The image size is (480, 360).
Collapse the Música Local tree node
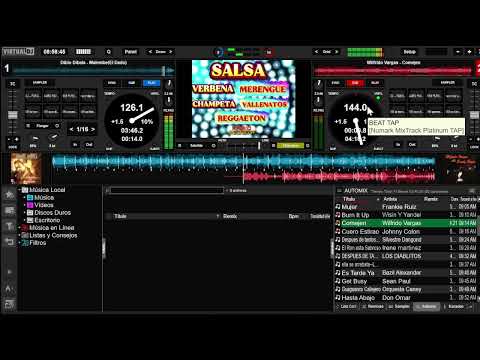coord(20,190)
